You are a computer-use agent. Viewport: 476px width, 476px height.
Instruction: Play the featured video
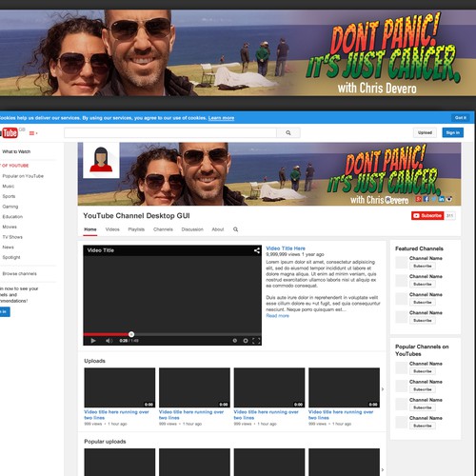93,341
